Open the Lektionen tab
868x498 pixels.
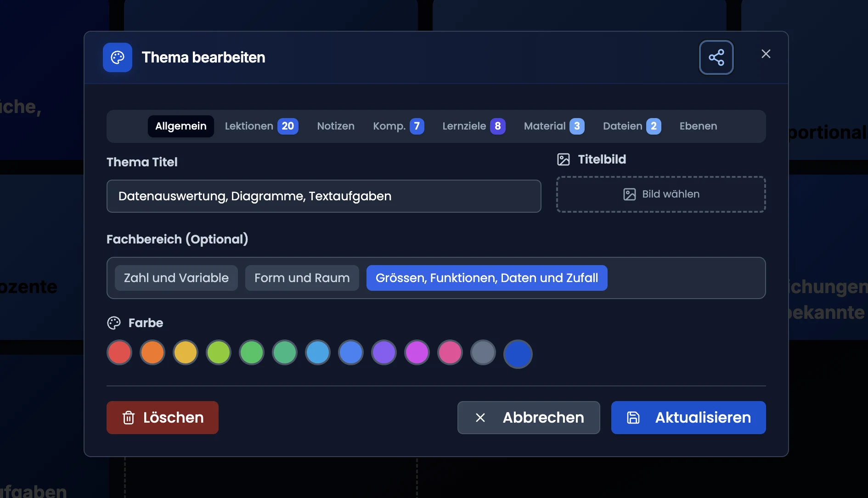(261, 126)
